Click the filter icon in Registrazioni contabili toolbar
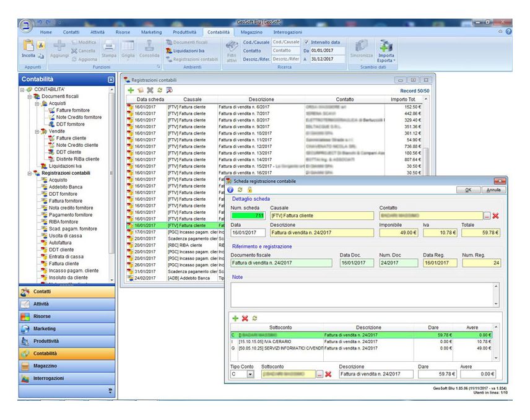This screenshot has width=530, height=420. pyautogui.click(x=170, y=90)
